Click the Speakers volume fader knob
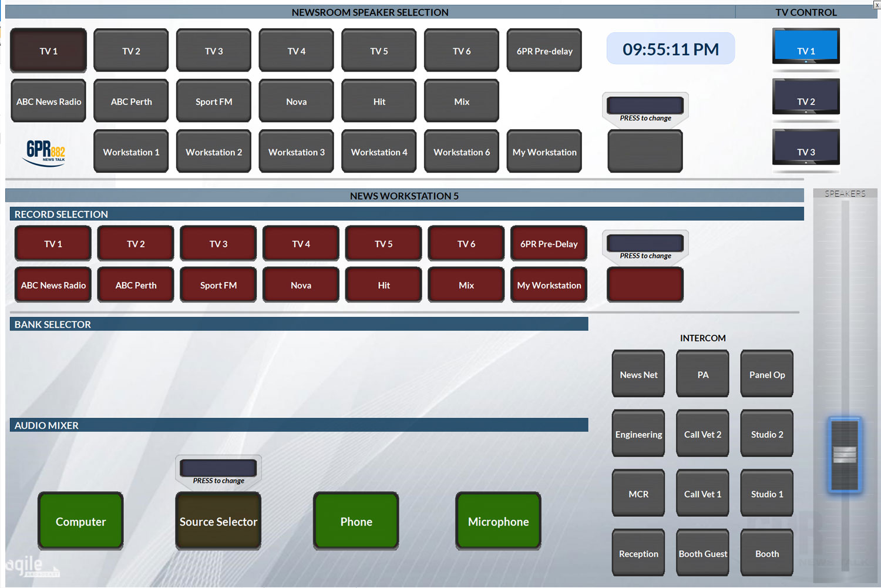 point(845,454)
